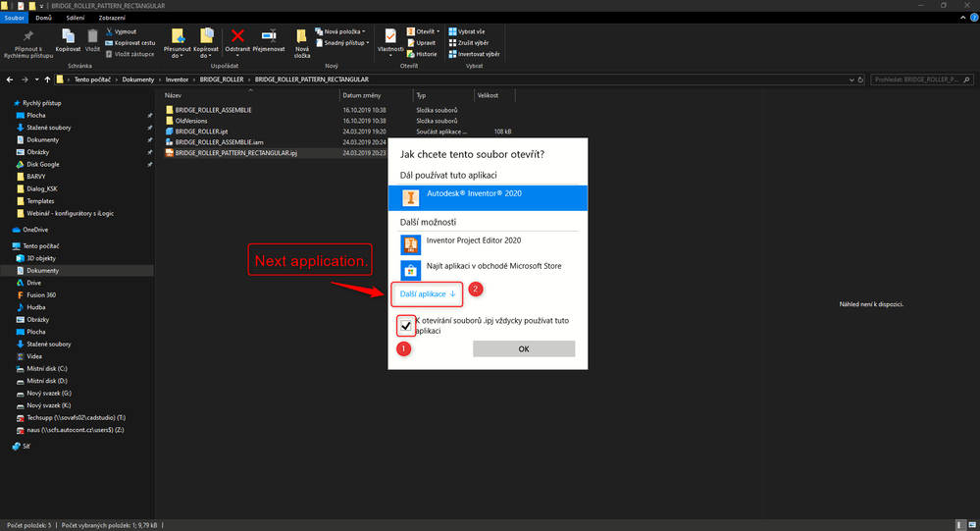
Task: Open the Domů ribbon tab
Action: 44,18
